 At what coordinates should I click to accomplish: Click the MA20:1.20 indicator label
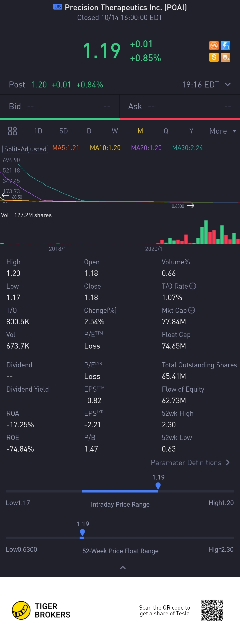(146, 148)
